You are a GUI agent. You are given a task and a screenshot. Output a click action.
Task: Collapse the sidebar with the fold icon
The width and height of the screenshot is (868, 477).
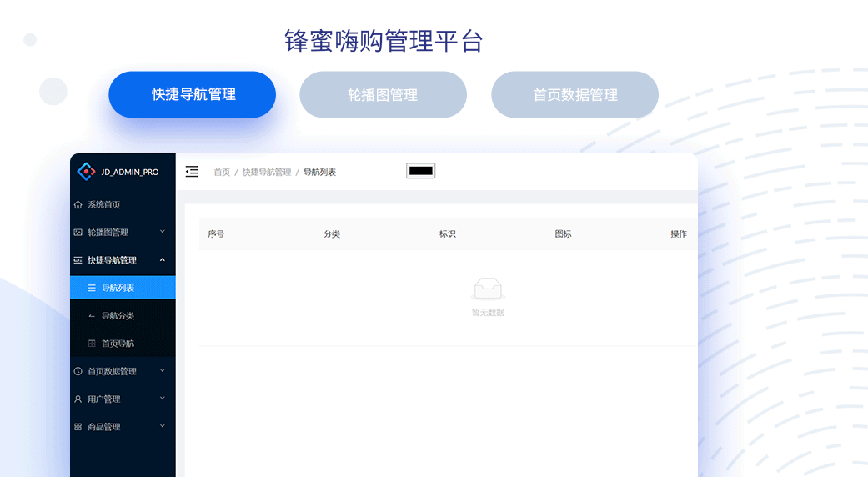(x=192, y=172)
